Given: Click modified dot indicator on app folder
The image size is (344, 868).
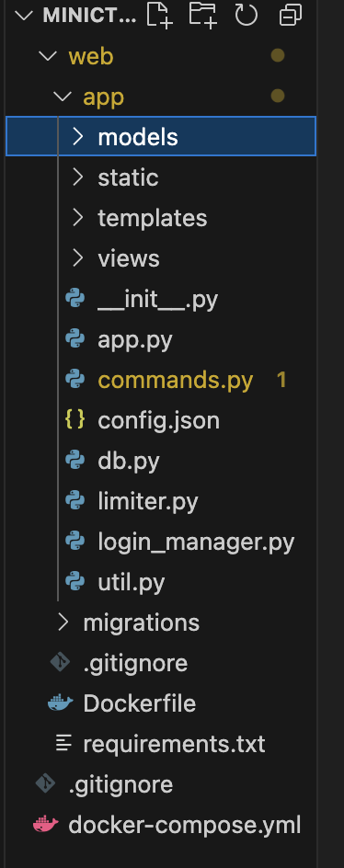Looking at the screenshot, I should [x=278, y=96].
